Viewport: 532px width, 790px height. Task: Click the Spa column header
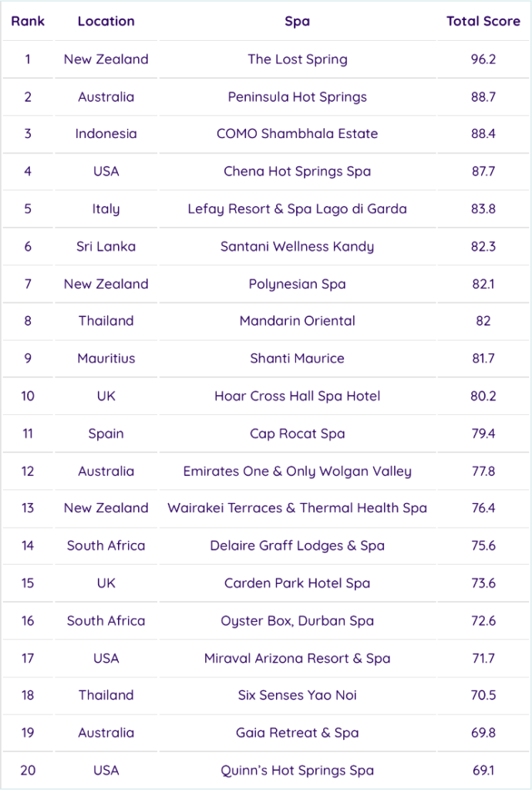297,22
